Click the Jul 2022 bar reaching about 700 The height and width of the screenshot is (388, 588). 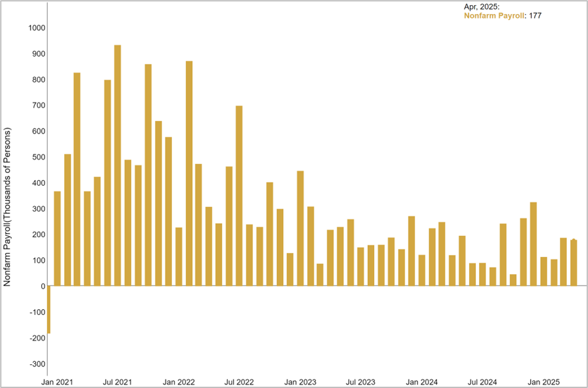coord(239,196)
